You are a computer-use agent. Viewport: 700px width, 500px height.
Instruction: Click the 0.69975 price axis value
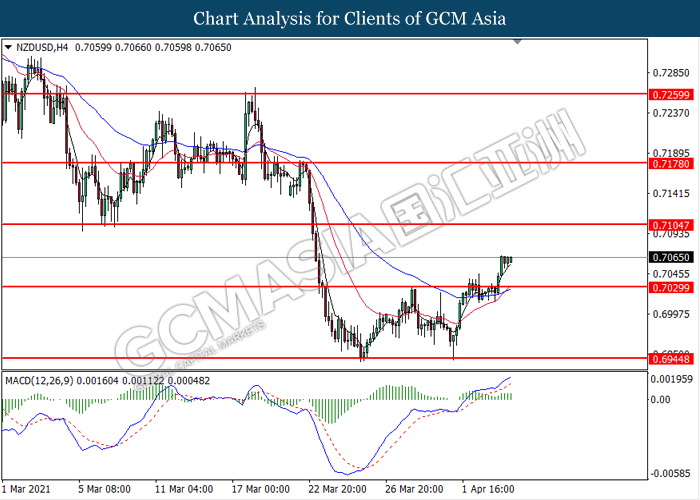coord(671,314)
